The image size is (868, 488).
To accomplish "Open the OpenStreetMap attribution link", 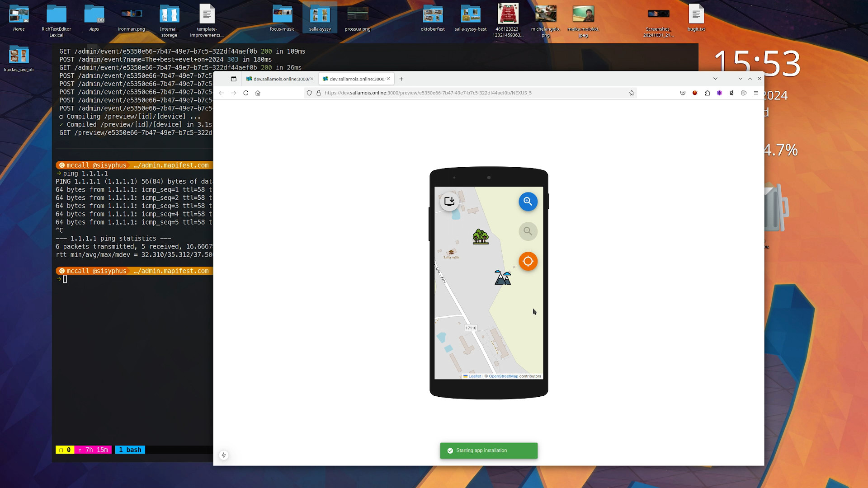I will [x=503, y=376].
